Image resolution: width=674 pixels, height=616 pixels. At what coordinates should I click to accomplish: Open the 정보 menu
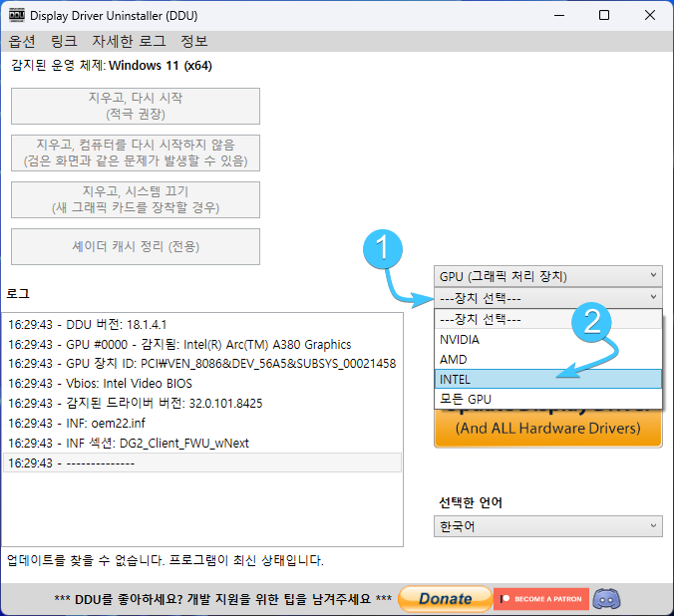point(194,42)
